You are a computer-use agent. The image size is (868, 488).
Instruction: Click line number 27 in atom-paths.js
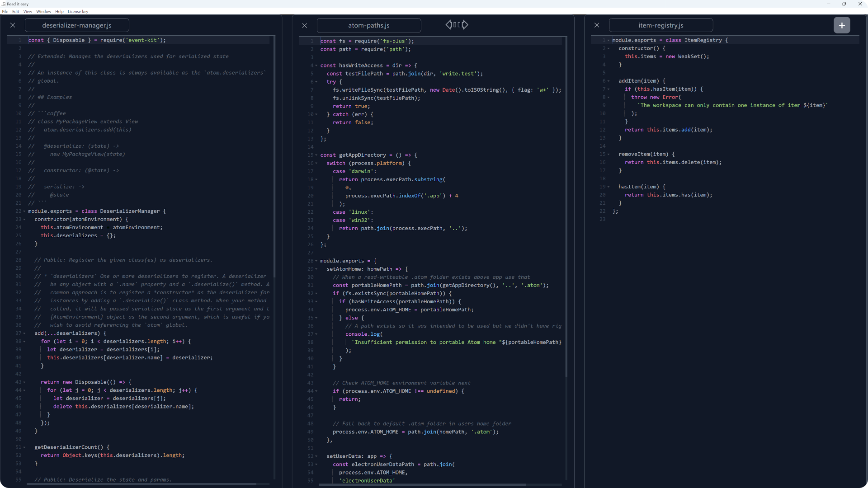[x=311, y=253]
